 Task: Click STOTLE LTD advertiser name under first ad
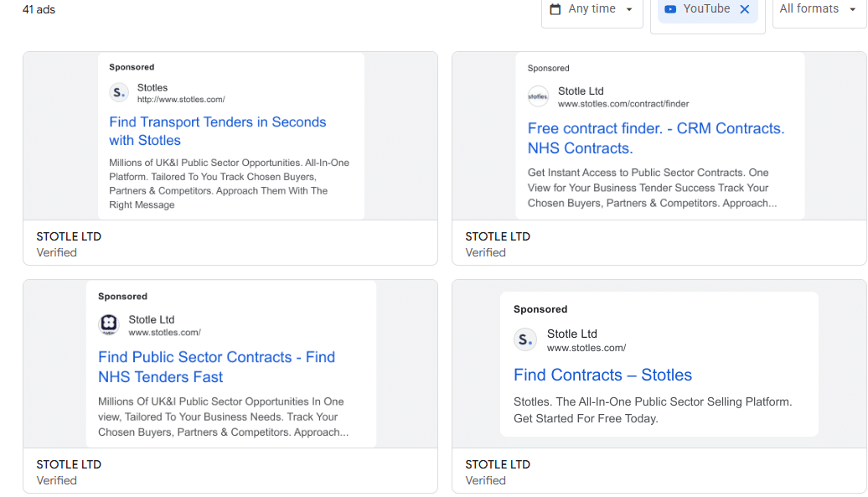tap(69, 236)
